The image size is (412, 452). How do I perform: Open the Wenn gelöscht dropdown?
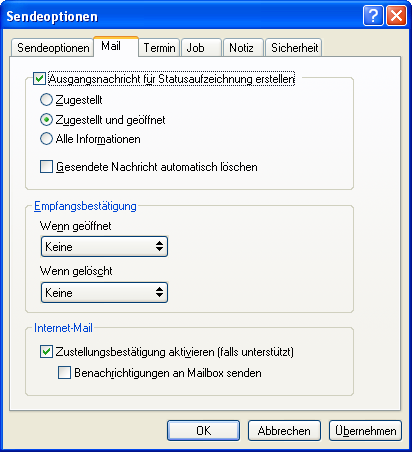pos(104,293)
